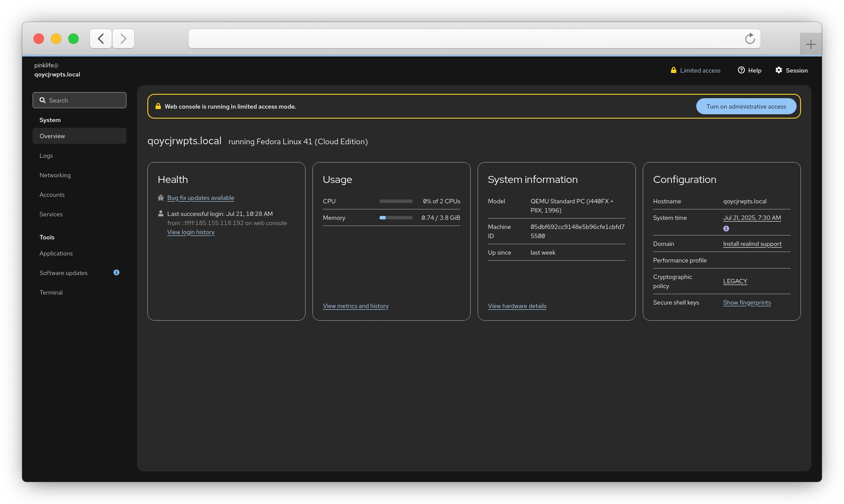Click the lock icon beside Limited access

point(673,70)
